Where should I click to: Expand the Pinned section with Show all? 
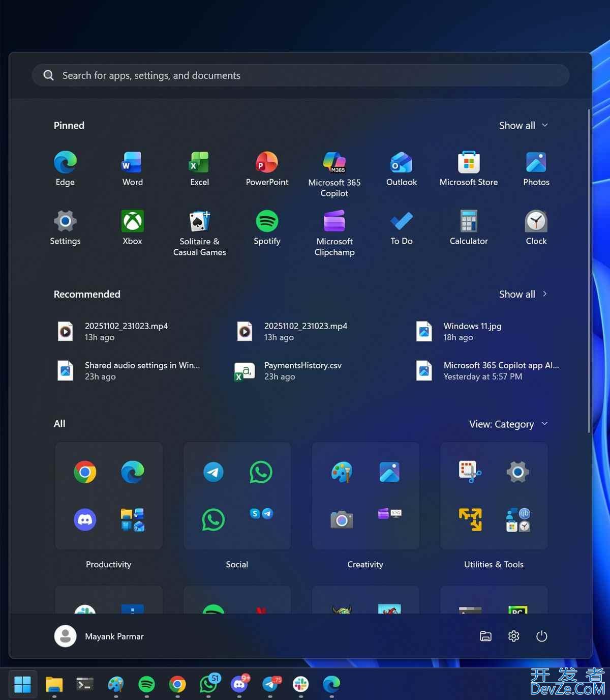click(x=523, y=125)
